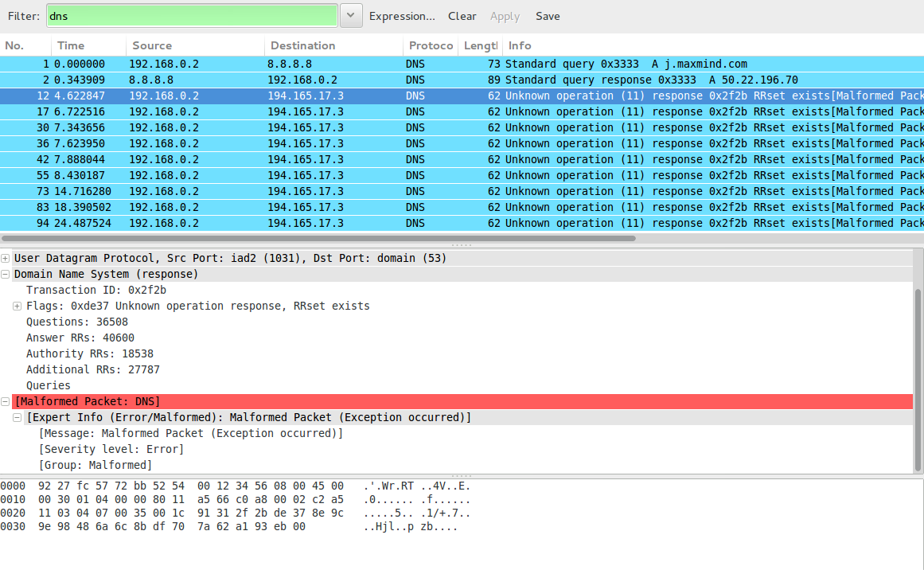Viewport: 924px width, 570px height.
Task: Clear the dns display filter
Action: (x=462, y=15)
